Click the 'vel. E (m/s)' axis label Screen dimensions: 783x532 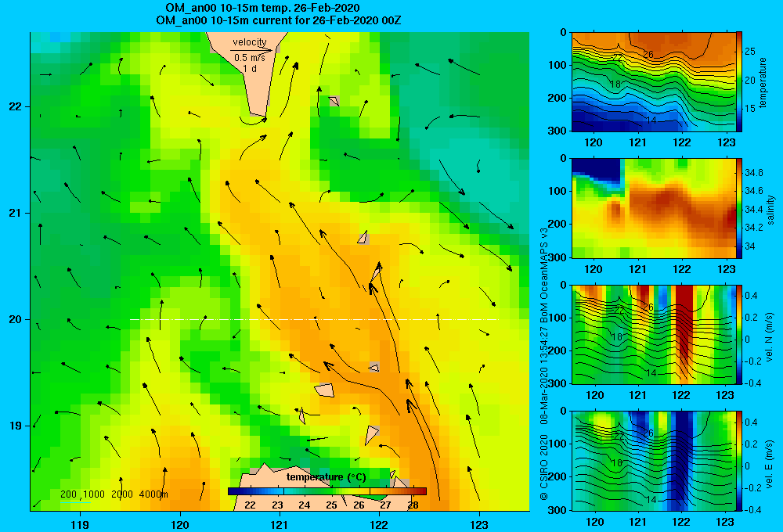(770, 463)
